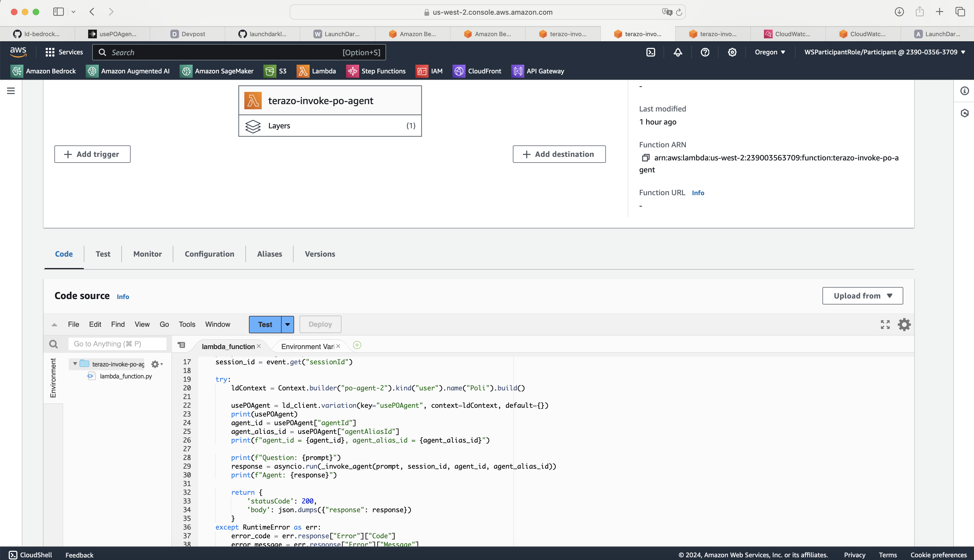This screenshot has height=560, width=974.
Task: Open AWS CloudShell icon in top bar
Action: click(650, 52)
